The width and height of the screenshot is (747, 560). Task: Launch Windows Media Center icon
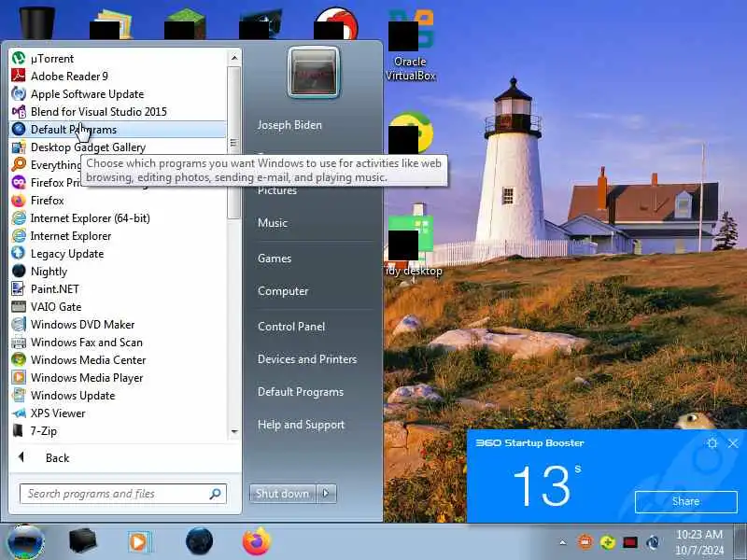click(19, 359)
